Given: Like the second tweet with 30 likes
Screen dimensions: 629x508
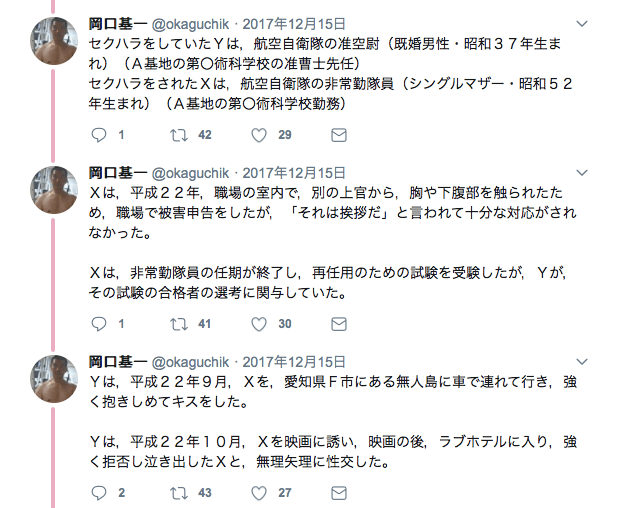Looking at the screenshot, I should (258, 324).
